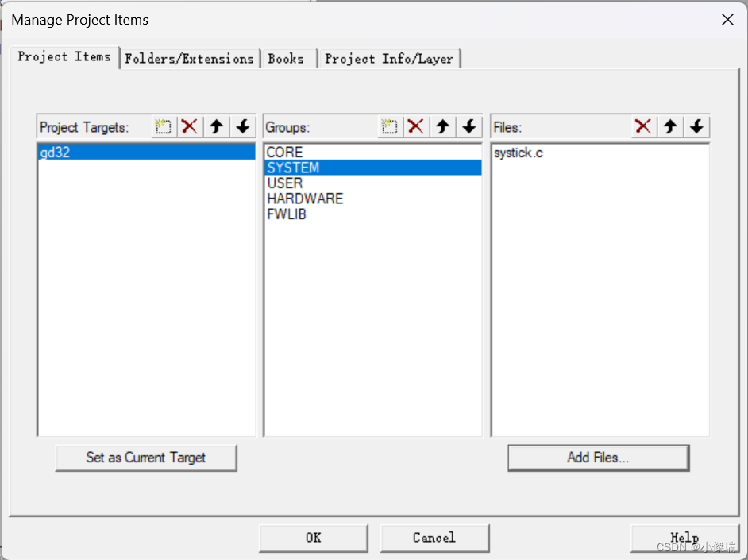Move selected group up
This screenshot has height=560, width=748.
tap(443, 126)
